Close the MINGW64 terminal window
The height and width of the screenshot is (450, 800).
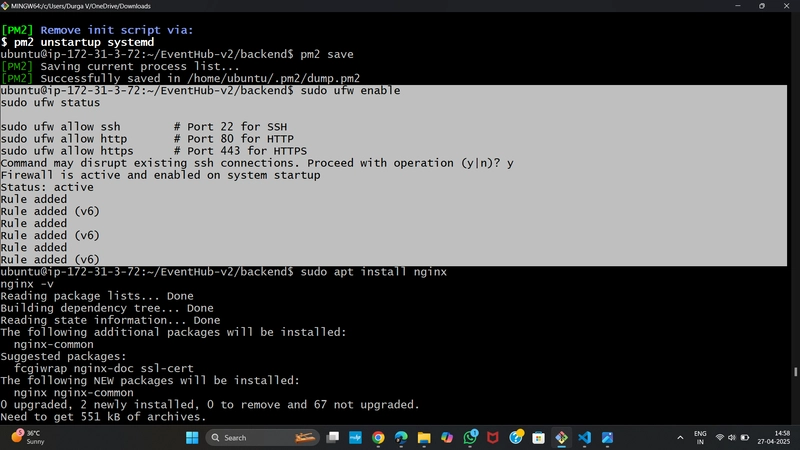pos(786,6)
